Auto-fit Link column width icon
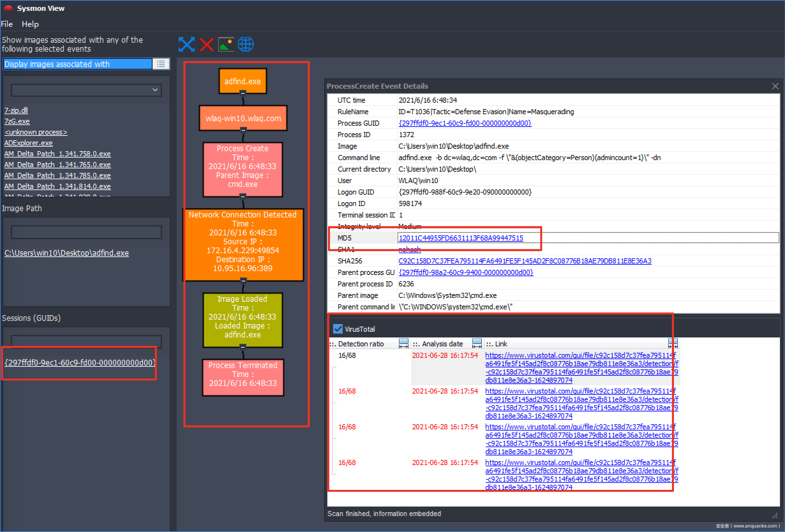This screenshot has height=532, width=785. pos(673,343)
